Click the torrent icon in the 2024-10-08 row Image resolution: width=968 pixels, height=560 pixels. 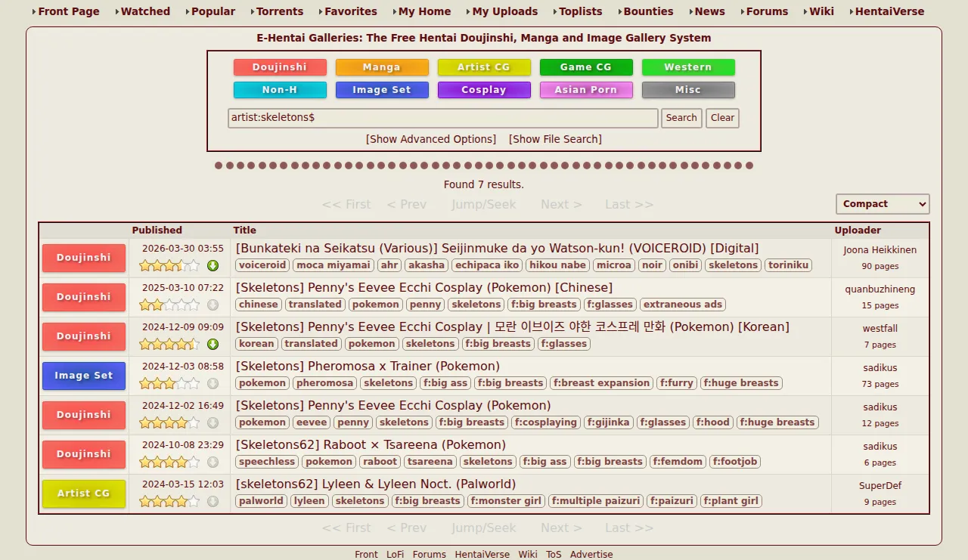click(213, 462)
